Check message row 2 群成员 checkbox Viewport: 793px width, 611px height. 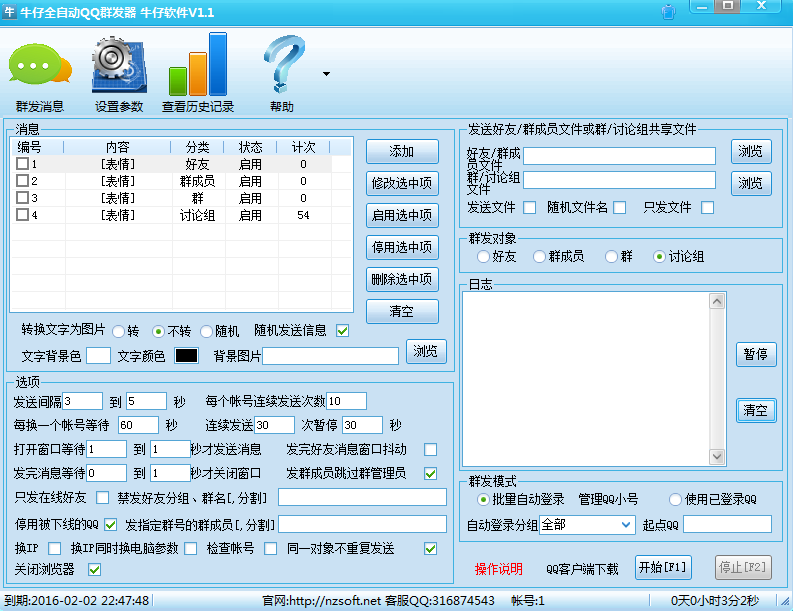(x=22, y=181)
